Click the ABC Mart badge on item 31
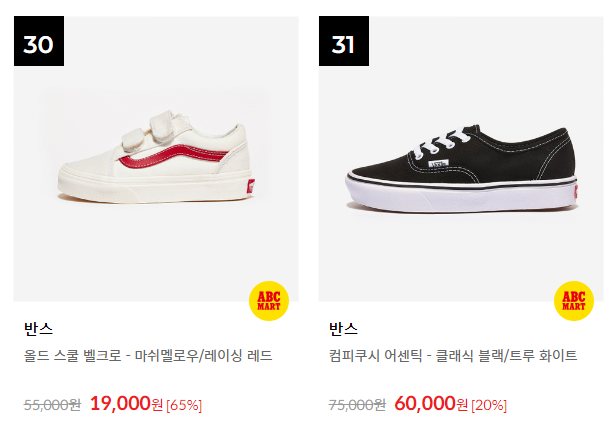Screen dimensions: 613x425 point(574,301)
